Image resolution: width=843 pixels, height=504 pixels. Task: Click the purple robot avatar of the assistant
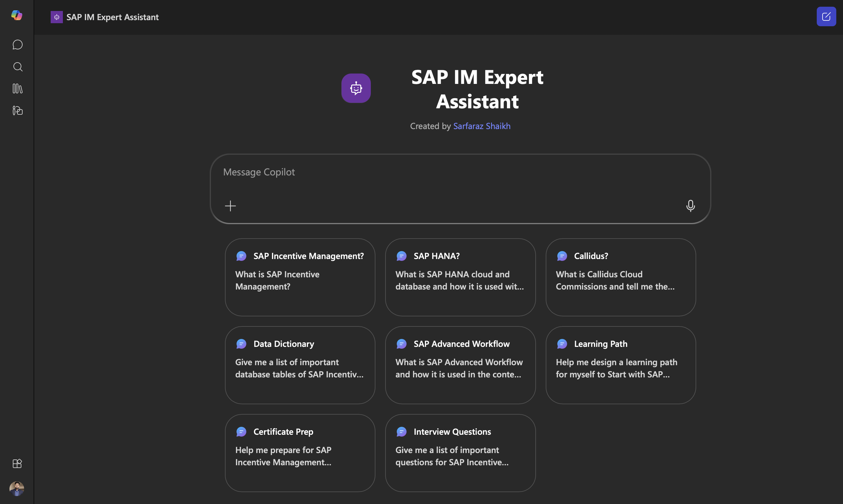(356, 88)
